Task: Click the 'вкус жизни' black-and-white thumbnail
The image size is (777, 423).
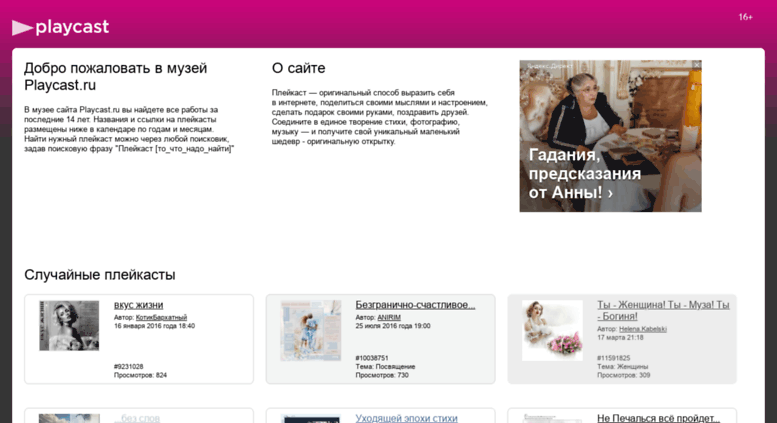Action: coord(69,325)
